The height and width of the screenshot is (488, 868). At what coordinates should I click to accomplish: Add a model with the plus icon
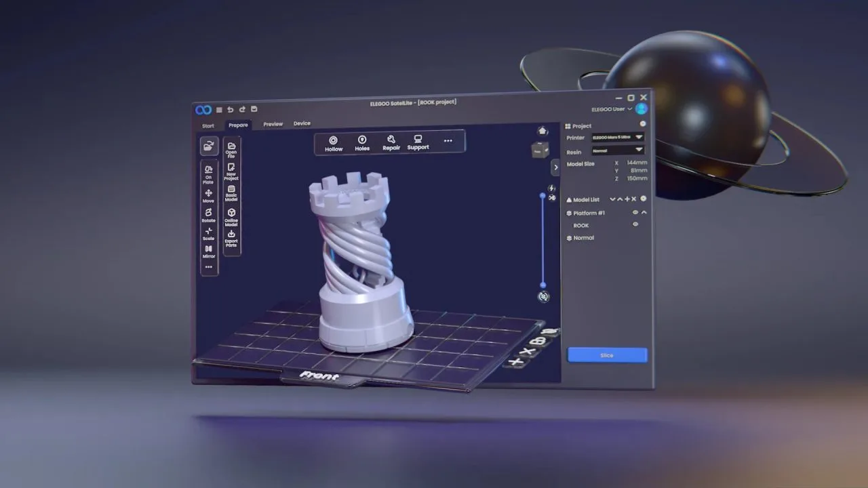tap(627, 199)
